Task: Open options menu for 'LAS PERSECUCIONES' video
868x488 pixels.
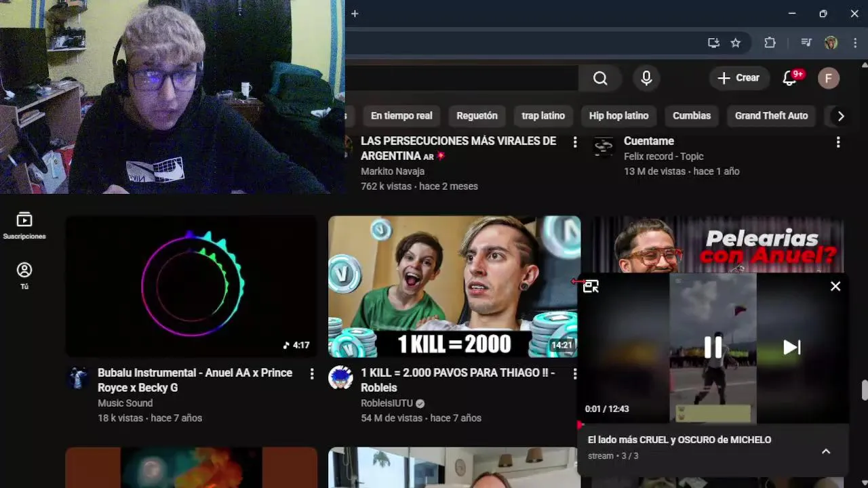Action: [575, 142]
